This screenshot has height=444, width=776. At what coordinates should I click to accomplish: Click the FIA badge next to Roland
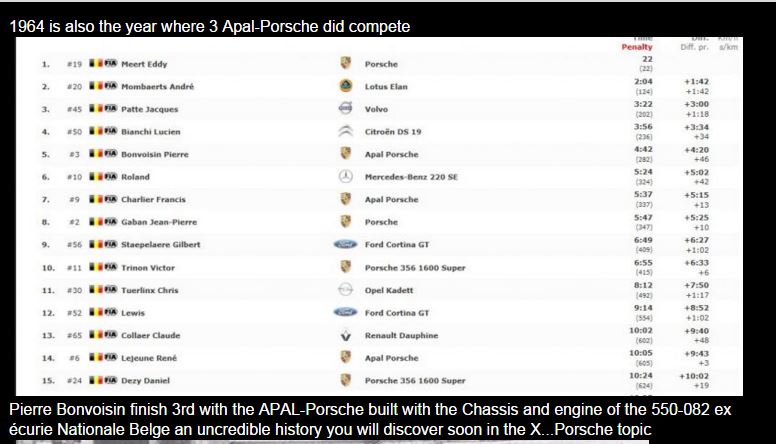tap(111, 176)
